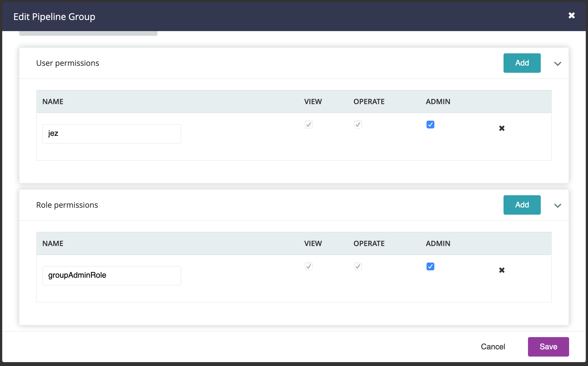Toggle View checkbox for user jez
The image size is (588, 366).
[x=309, y=125]
